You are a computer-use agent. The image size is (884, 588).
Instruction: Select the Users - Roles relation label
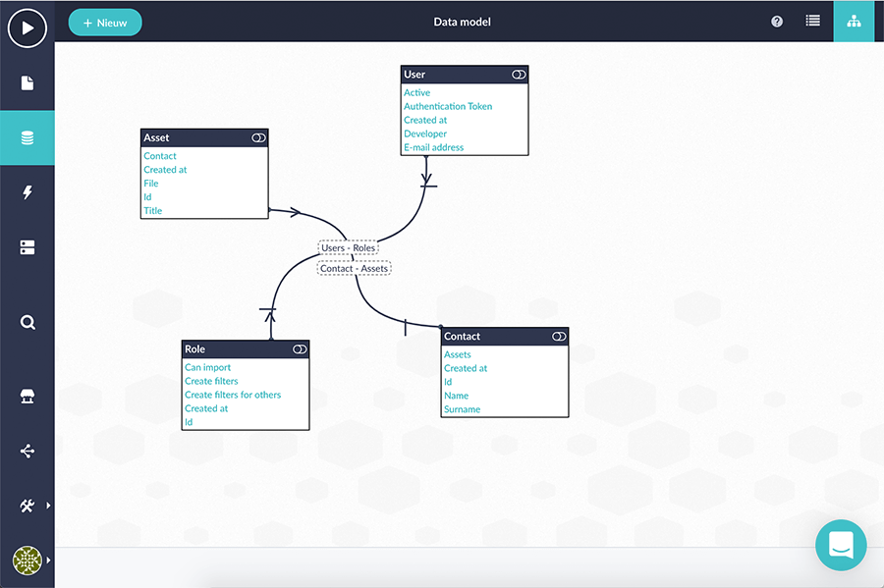tap(348, 248)
